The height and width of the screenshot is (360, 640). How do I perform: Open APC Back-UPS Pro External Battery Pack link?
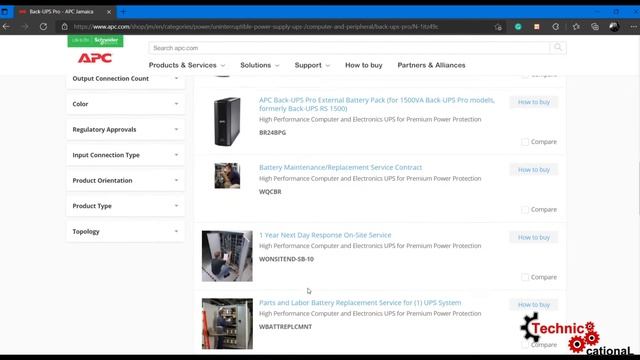[377, 104]
